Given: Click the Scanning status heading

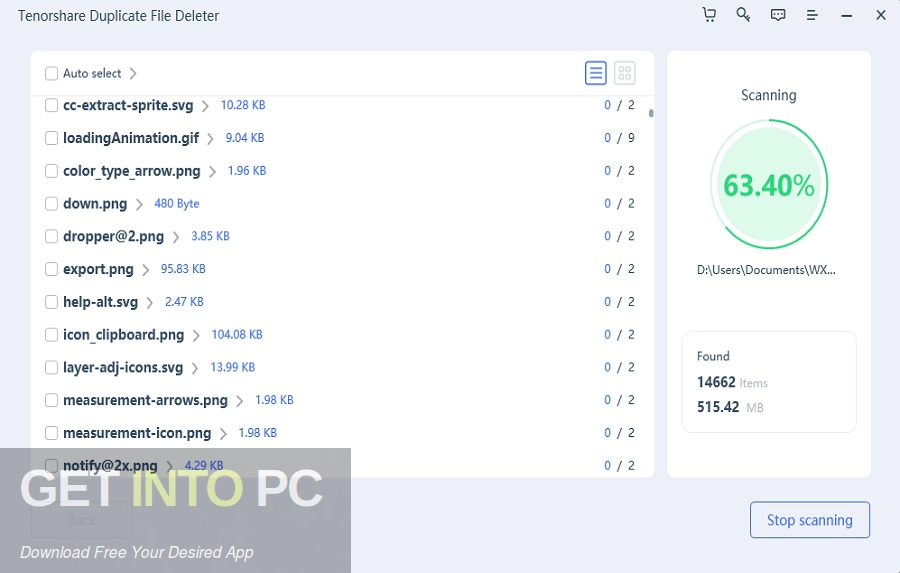Looking at the screenshot, I should pyautogui.click(x=769, y=95).
